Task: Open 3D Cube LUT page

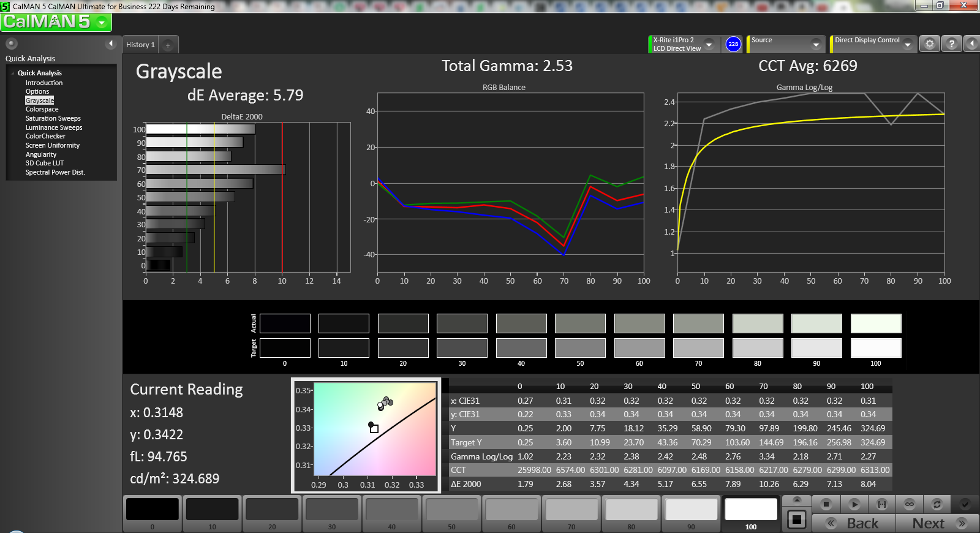Action: [45, 163]
